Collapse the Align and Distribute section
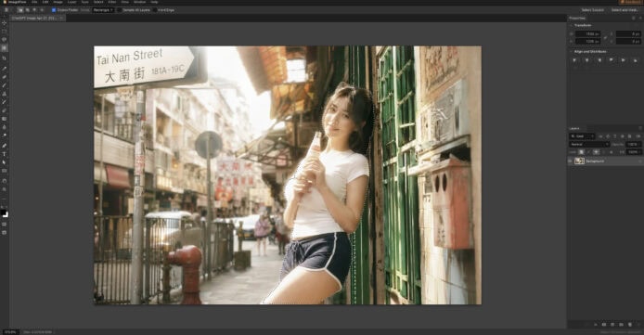 [571, 52]
